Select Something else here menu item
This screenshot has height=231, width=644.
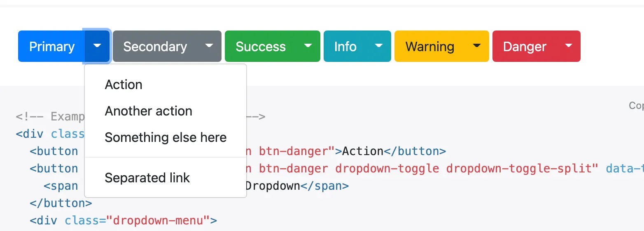(x=166, y=137)
